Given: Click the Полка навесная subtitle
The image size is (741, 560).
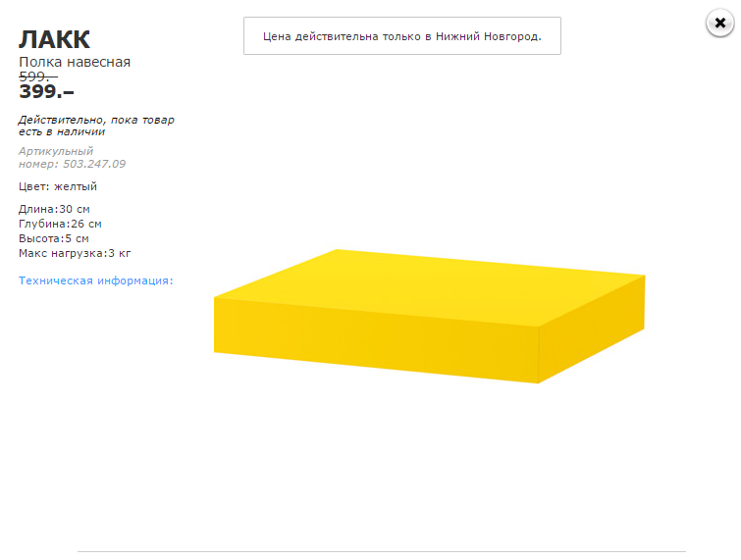Looking at the screenshot, I should 75,62.
